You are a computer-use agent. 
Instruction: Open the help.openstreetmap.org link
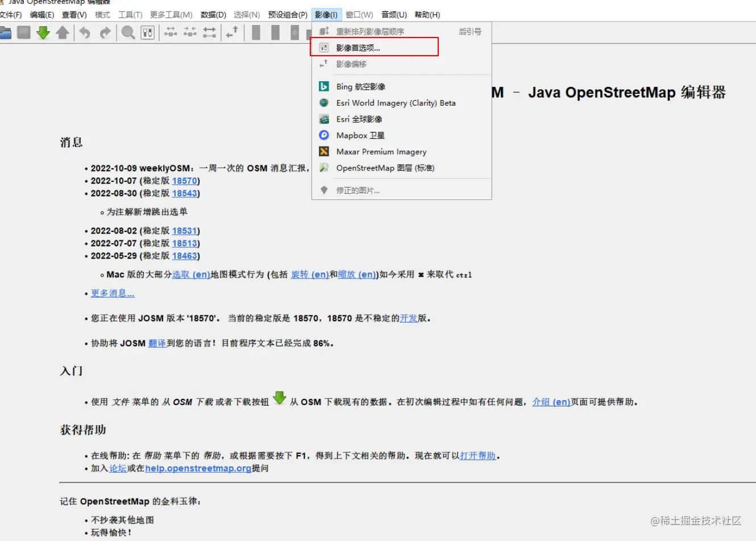pos(198,468)
